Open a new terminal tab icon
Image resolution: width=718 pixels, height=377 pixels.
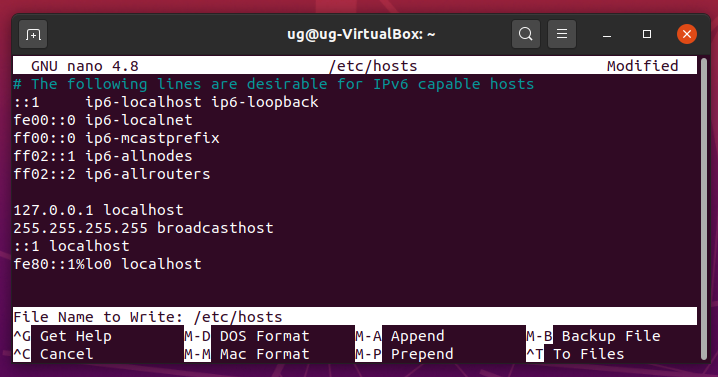pos(33,34)
